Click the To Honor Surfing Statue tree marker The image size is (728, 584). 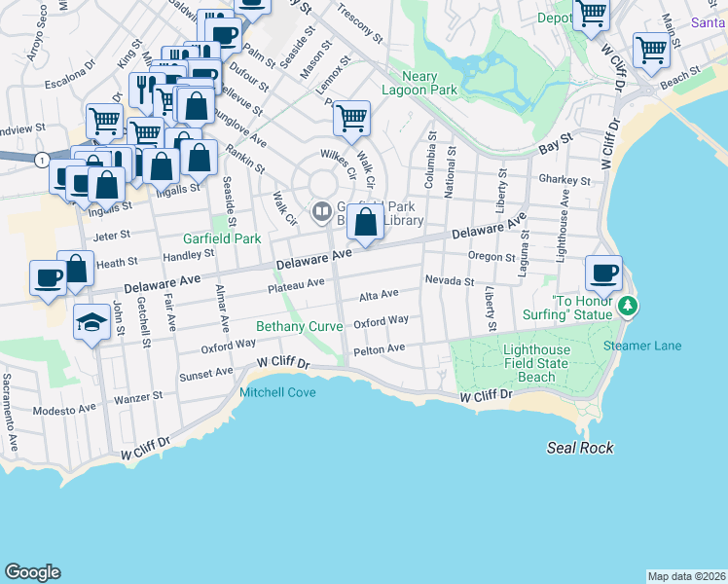click(628, 307)
